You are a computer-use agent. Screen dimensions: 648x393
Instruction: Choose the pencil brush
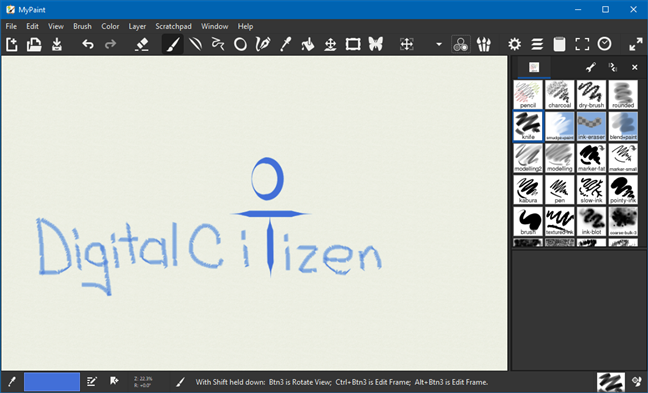point(528,95)
